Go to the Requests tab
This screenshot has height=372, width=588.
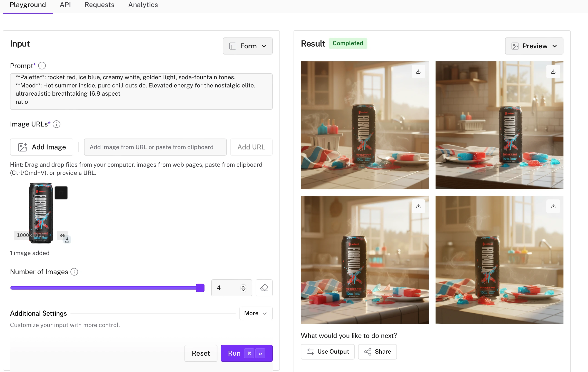click(x=99, y=5)
